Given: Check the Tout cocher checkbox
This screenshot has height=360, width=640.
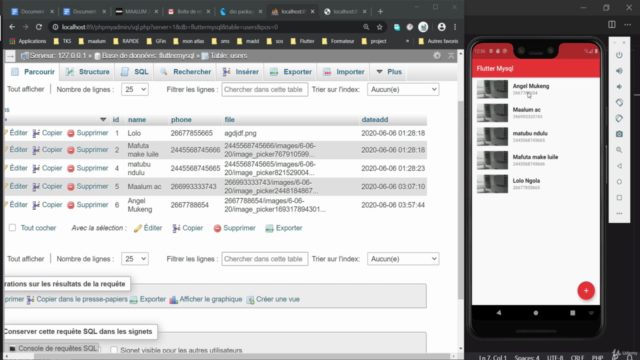Looking at the screenshot, I should point(13,228).
